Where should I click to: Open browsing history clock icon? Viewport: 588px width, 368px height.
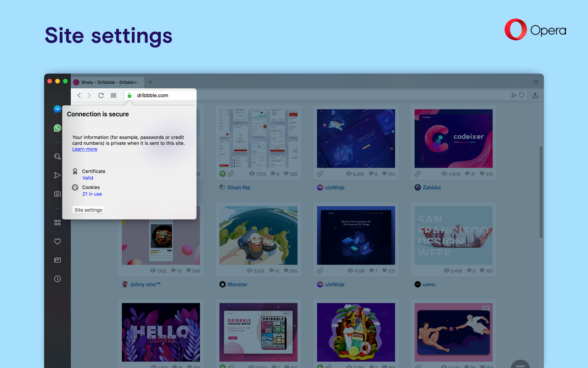click(x=57, y=279)
